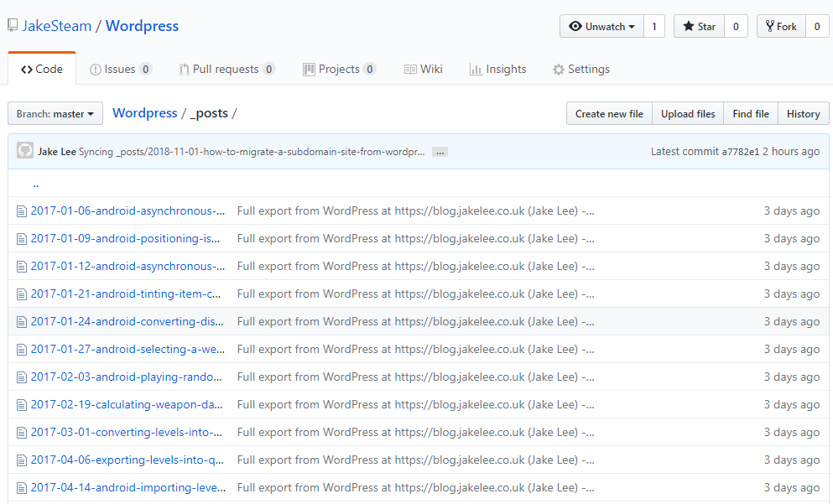Click the file icon for 2017-04-14-android-importing

21,487
